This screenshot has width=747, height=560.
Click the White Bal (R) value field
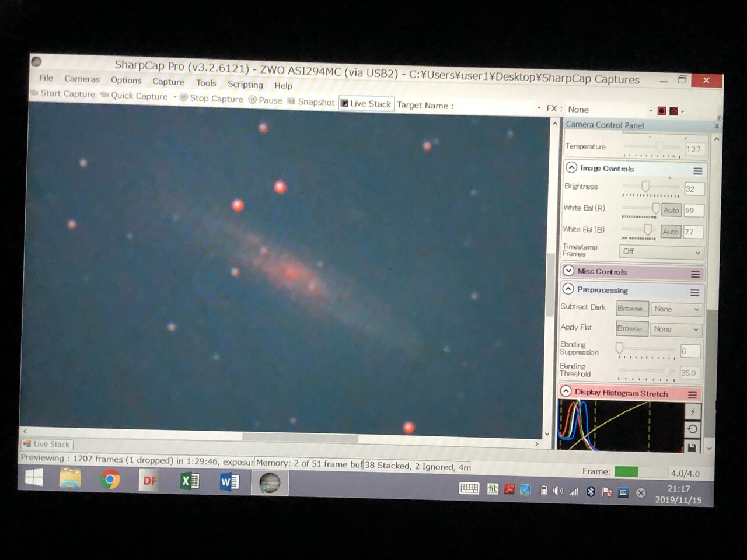[x=694, y=211]
